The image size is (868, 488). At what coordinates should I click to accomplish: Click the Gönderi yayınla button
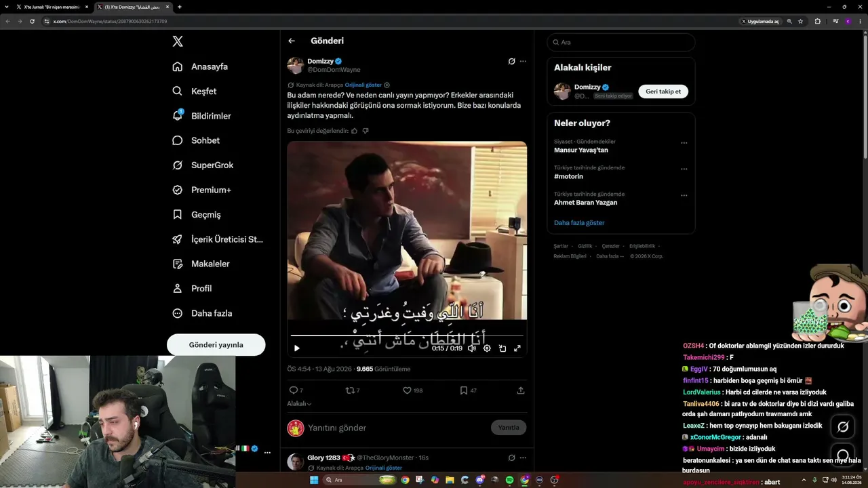216,344
